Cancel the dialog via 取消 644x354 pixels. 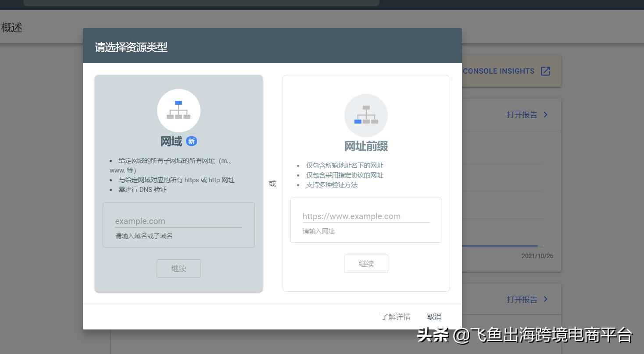pos(434,316)
